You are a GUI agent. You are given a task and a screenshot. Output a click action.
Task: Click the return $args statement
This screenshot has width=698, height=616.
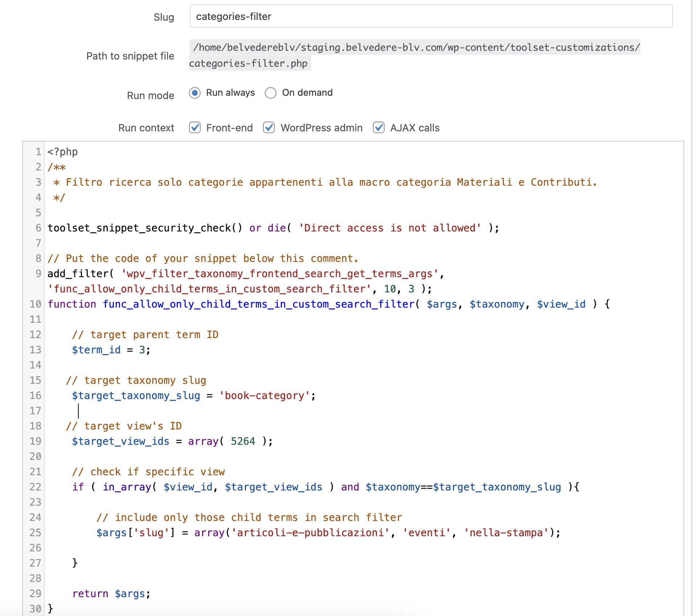pyautogui.click(x=111, y=594)
